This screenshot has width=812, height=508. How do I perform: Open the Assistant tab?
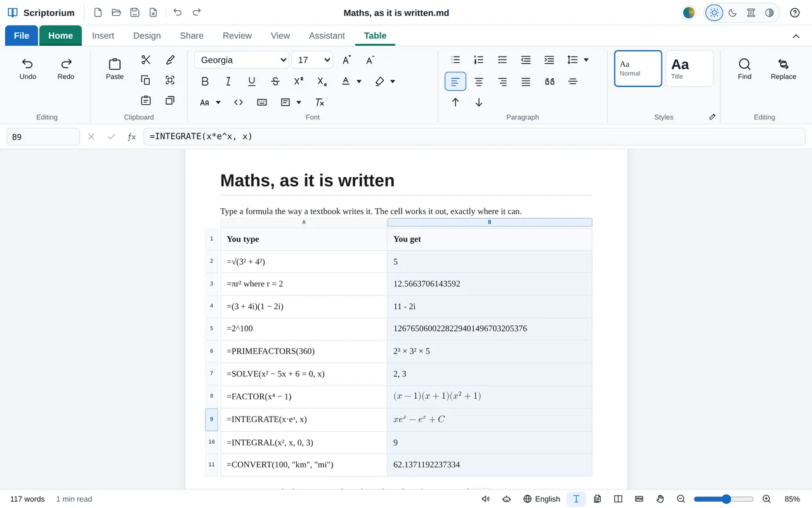[x=327, y=36]
